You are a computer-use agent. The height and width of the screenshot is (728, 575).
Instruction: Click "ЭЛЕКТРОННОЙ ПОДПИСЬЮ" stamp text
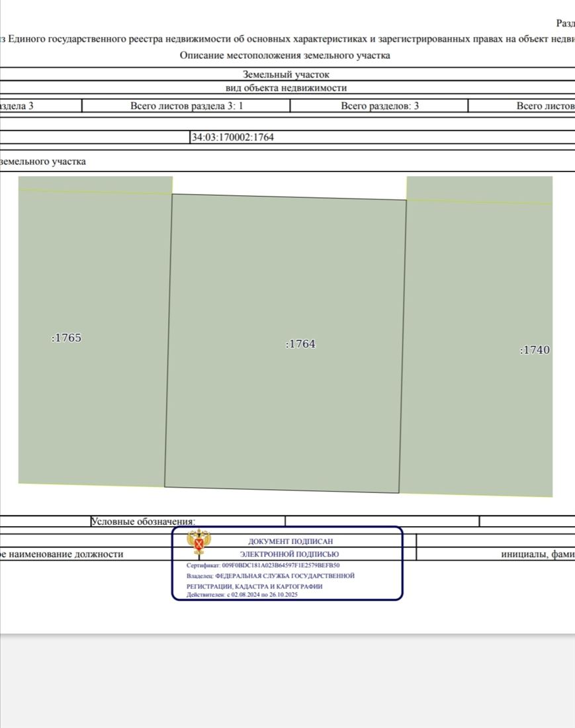tap(289, 554)
